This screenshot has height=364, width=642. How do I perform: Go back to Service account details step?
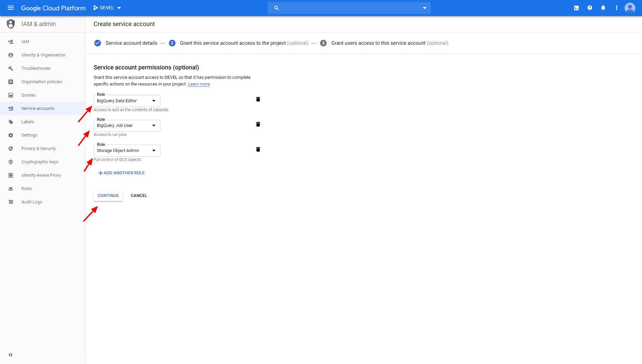[x=126, y=43]
